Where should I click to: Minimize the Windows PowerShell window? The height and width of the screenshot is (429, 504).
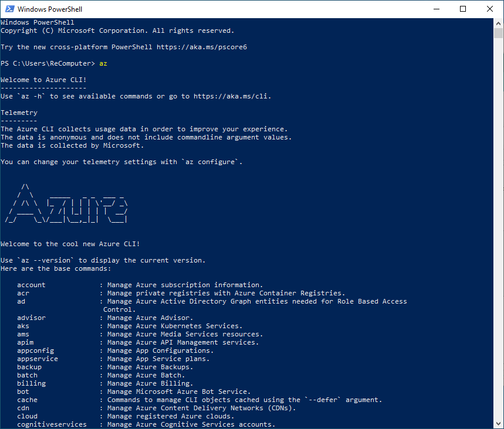pyautogui.click(x=436, y=9)
